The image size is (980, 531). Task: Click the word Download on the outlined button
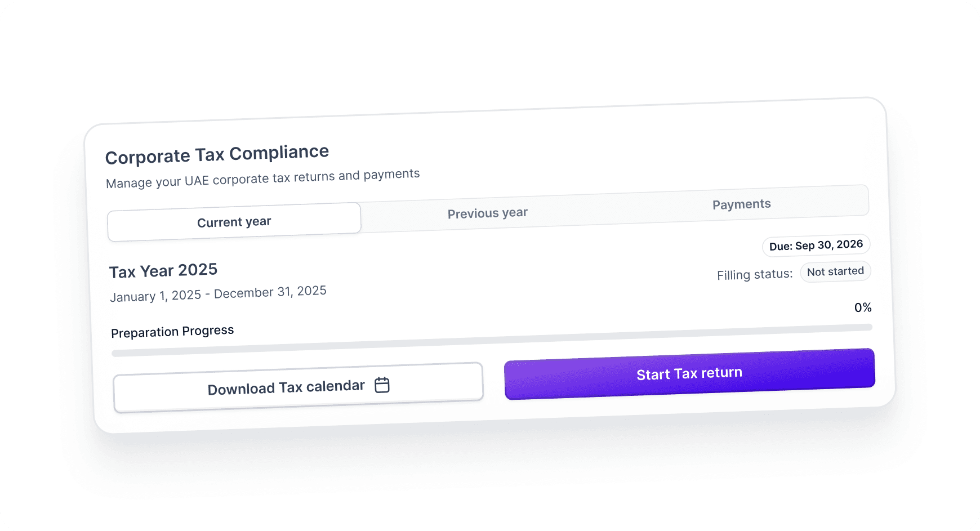tap(241, 389)
